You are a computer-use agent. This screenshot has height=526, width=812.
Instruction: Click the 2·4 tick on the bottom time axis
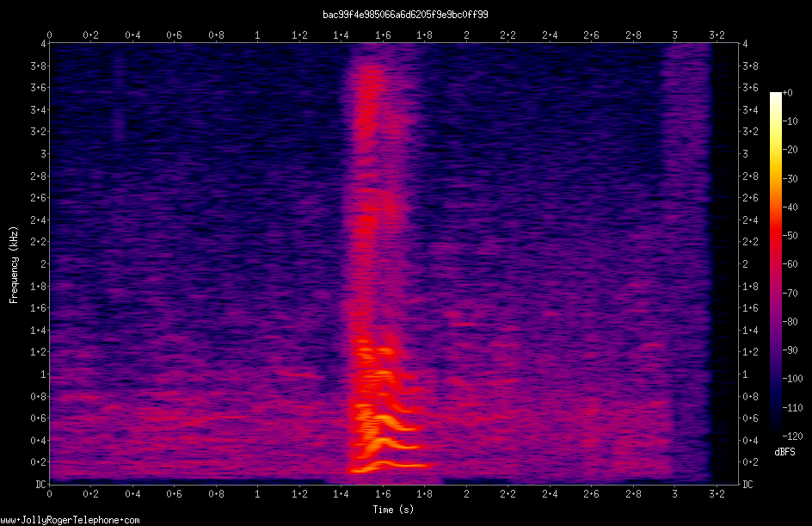coord(550,494)
